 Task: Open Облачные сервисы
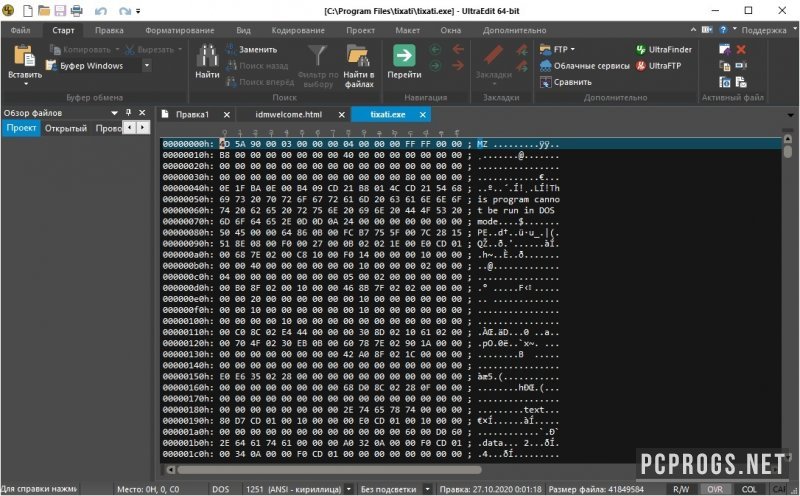585,66
